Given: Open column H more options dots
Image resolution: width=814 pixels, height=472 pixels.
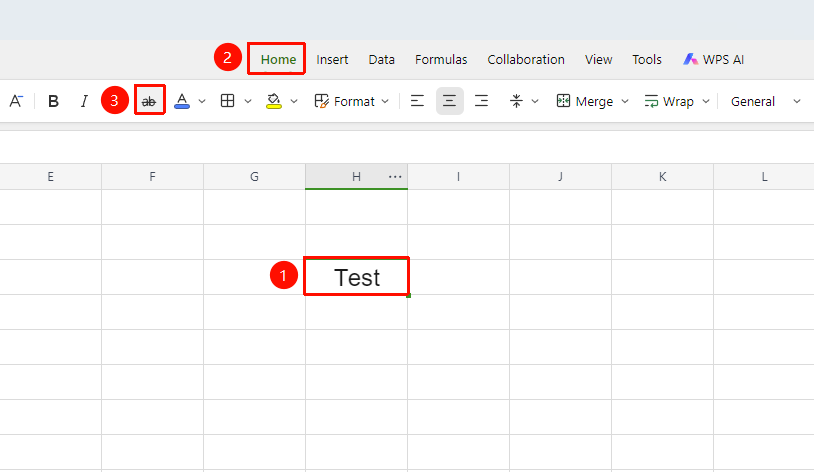Looking at the screenshot, I should tap(395, 177).
